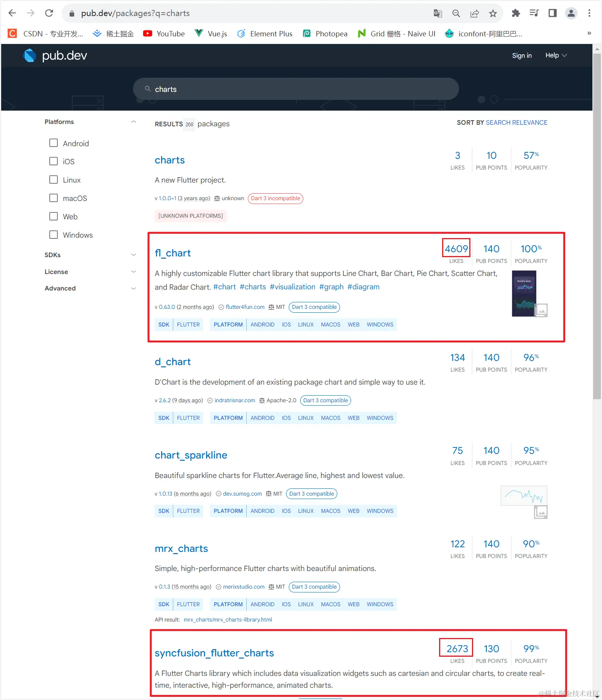The height and width of the screenshot is (700, 602).
Task: Open the media control icon in toolbar
Action: click(x=534, y=13)
